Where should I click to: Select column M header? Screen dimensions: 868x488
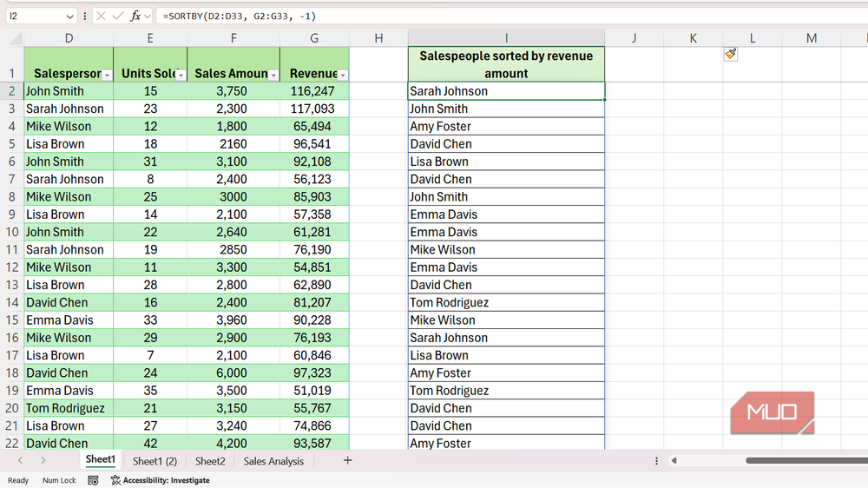(x=812, y=38)
